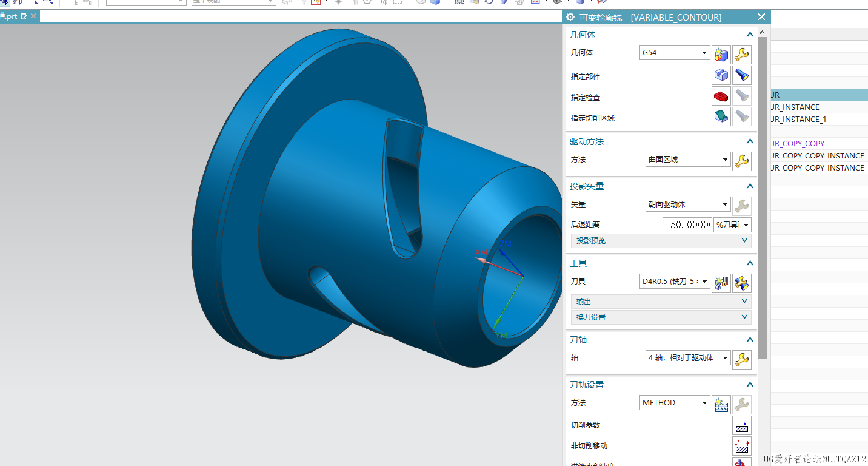
Task: Edit tool axis settings with the wrench icon
Action: coord(741,360)
